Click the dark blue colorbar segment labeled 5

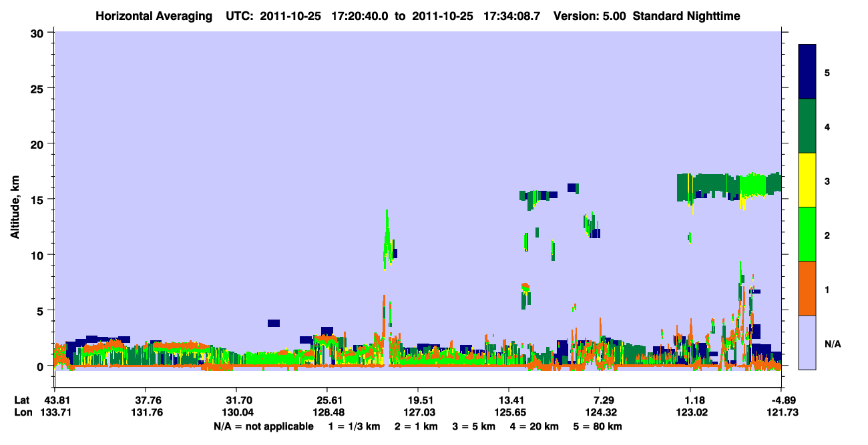point(807,72)
